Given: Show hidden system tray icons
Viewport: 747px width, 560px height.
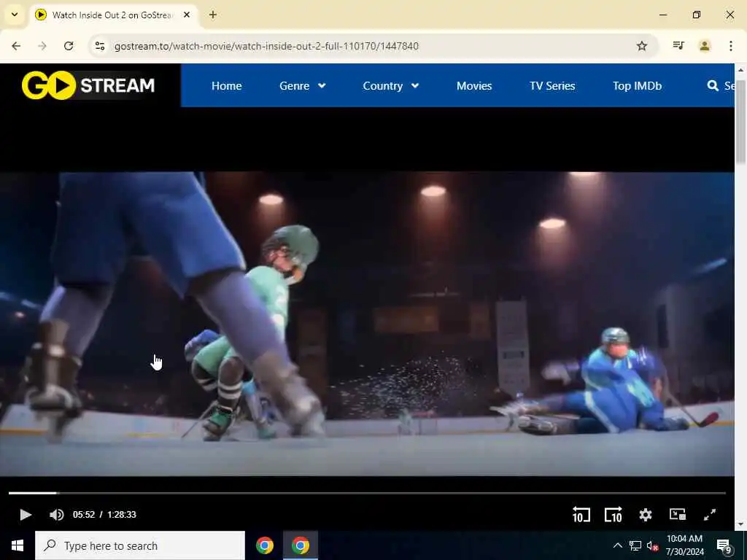Looking at the screenshot, I should 617,545.
